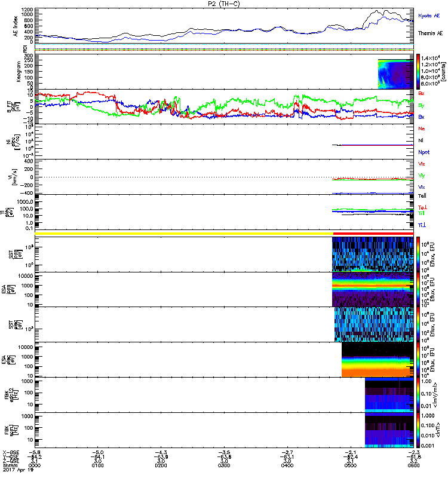Click the SST ion Eflux color bar
The height and width of the screenshot is (478, 448).
(x=418, y=255)
